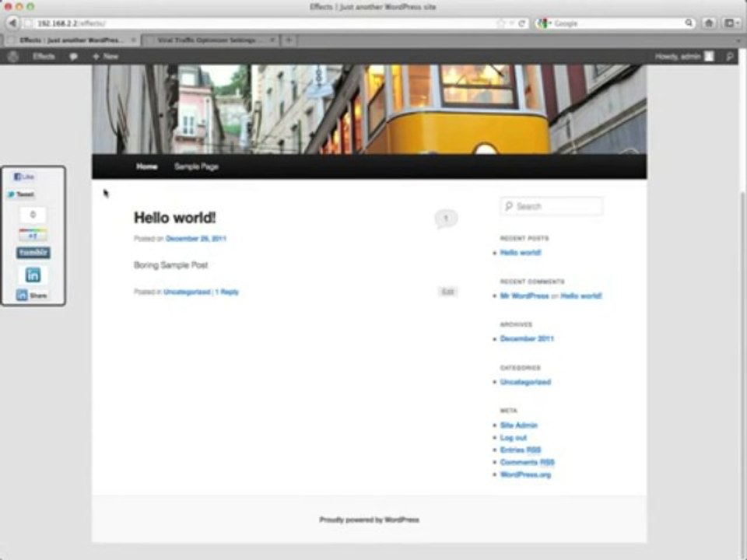The height and width of the screenshot is (560, 747).
Task: Click Proudly powered by WordPress footer link
Action: [369, 520]
